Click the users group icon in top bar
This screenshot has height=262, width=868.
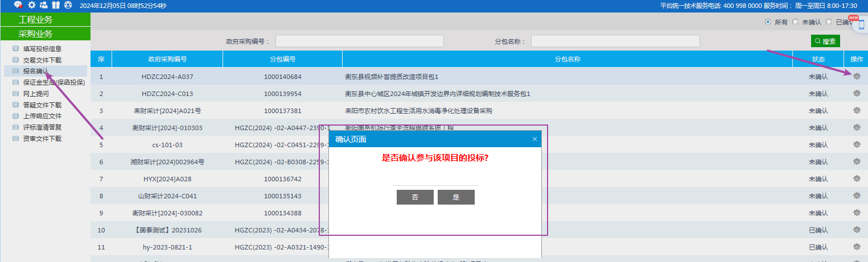pos(43,5)
